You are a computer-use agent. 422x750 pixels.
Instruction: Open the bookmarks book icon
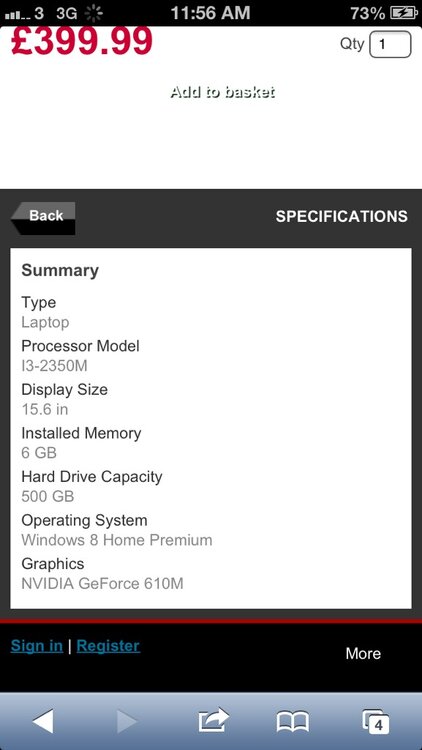pyautogui.click(x=292, y=721)
